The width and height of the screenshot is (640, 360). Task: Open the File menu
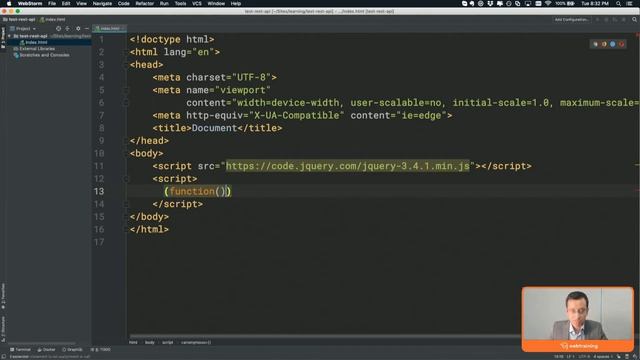click(52, 3)
